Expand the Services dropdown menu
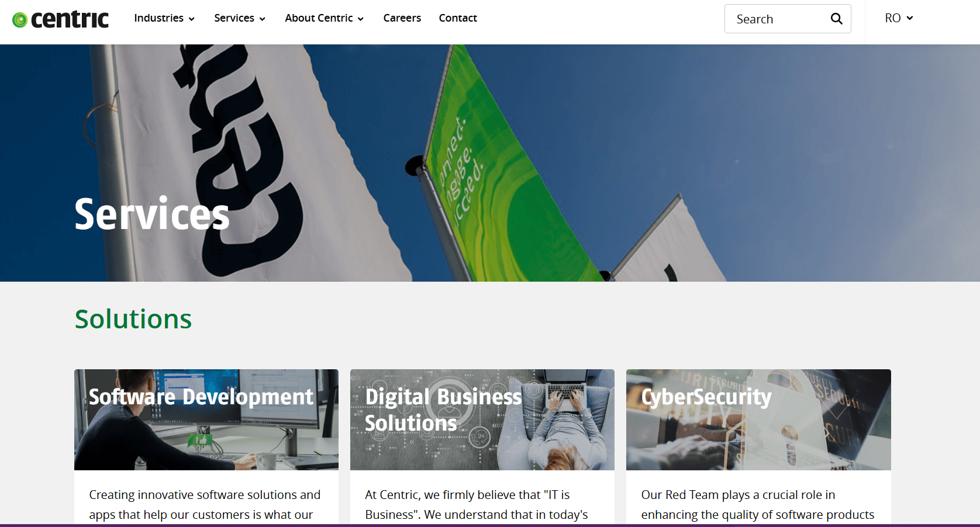This screenshot has height=527, width=980. pos(240,18)
